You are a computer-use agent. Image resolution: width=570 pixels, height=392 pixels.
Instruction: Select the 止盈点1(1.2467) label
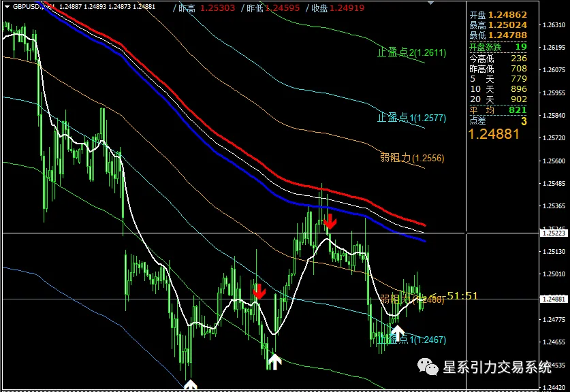[x=411, y=340]
